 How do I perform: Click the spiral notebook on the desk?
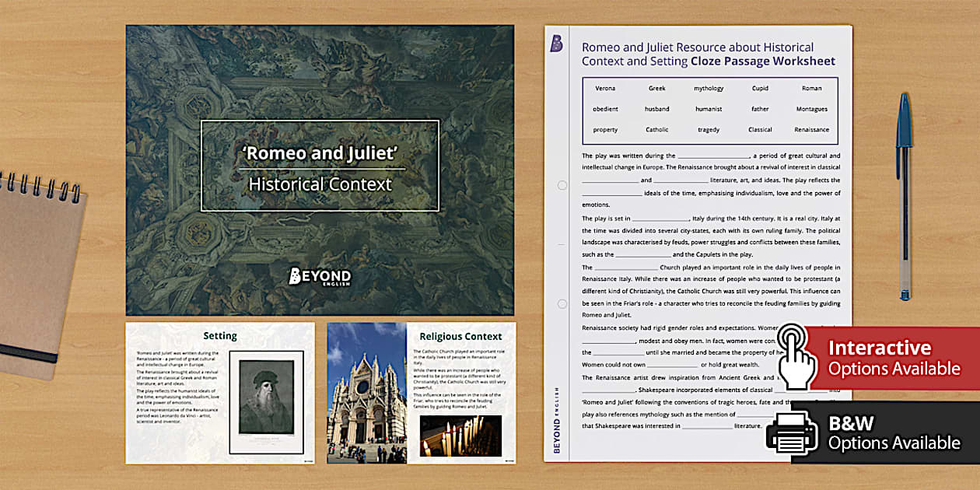39,272
